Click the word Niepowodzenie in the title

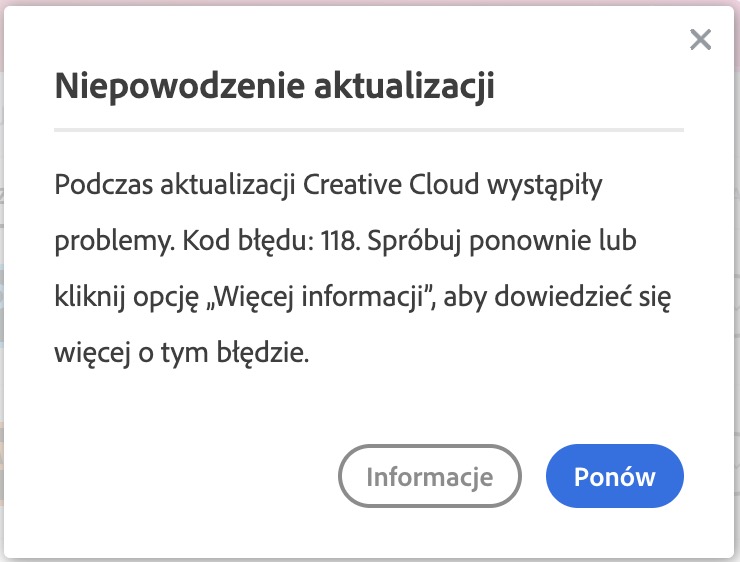(180, 87)
